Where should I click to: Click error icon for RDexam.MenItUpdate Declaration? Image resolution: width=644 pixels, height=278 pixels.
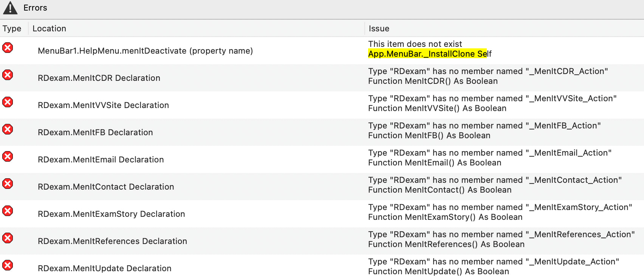[x=8, y=265]
